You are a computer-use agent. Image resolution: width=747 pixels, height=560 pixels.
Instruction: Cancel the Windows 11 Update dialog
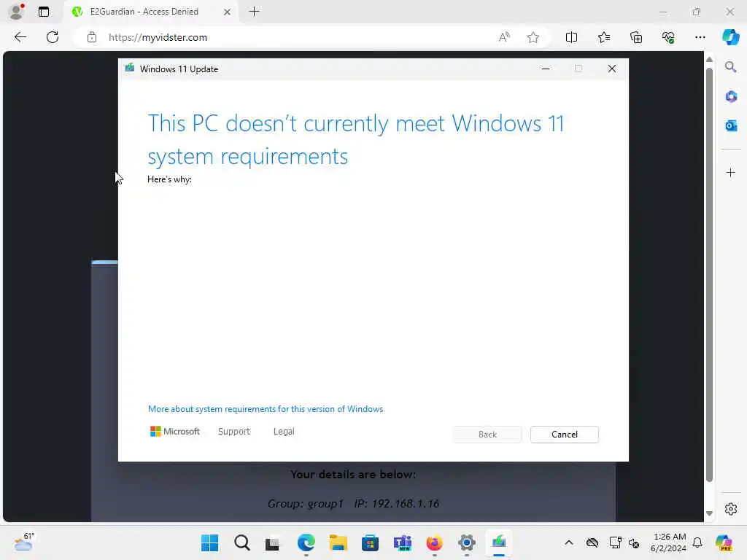[x=565, y=435]
